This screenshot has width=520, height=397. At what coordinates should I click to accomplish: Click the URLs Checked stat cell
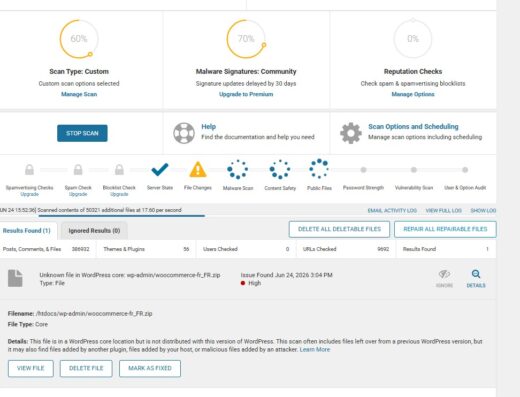tap(346, 249)
